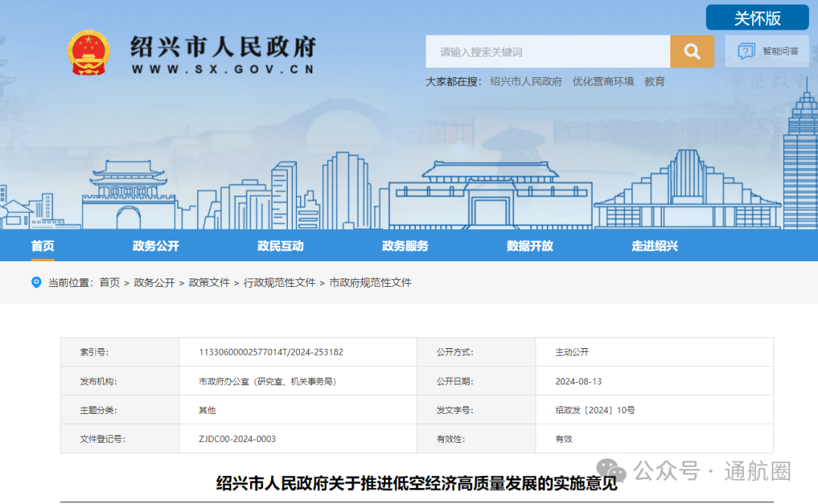
Task: Select the 主动公开 disclosure method cell
Action: point(654,353)
